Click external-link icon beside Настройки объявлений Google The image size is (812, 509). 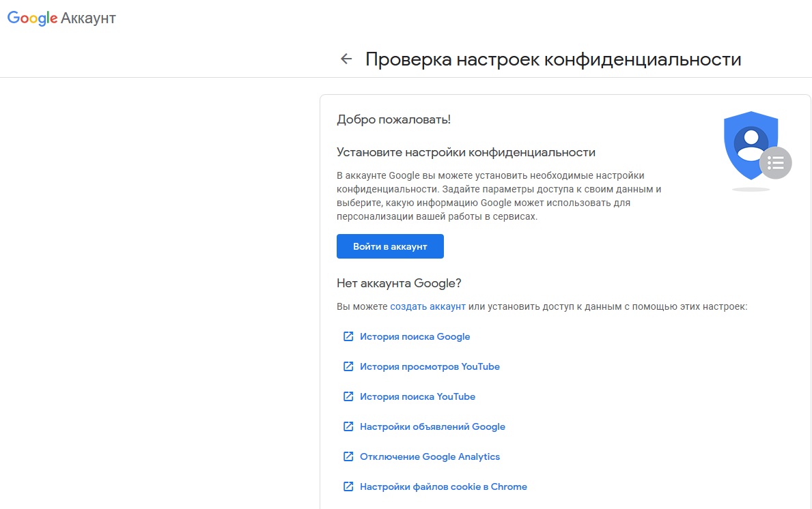[x=348, y=426]
